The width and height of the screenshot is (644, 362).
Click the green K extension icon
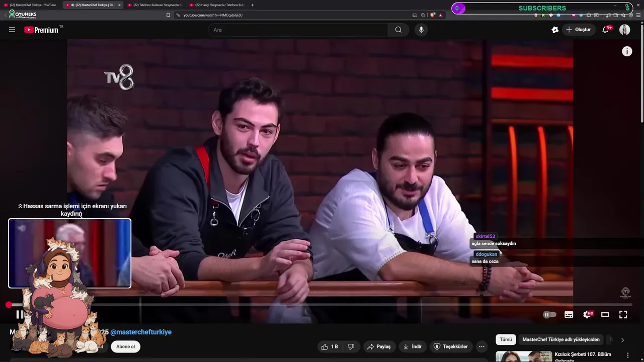543,15
